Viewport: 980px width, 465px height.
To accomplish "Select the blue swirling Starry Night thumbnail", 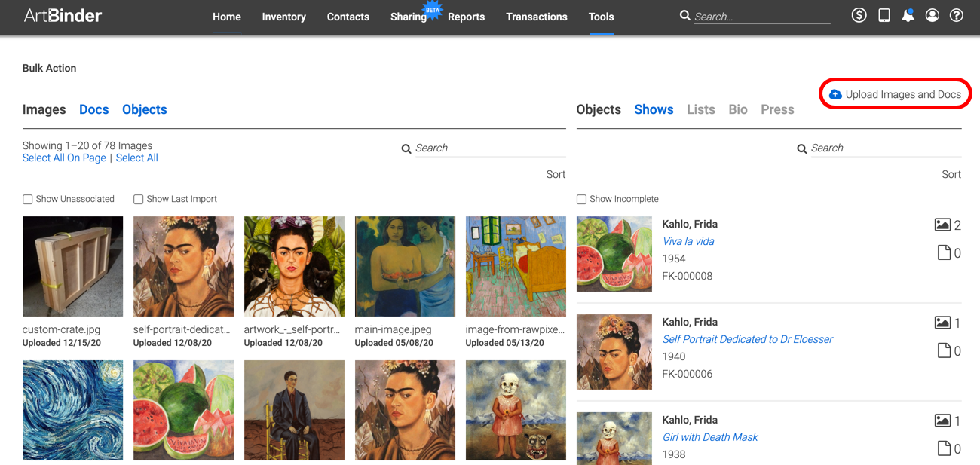I will pyautogui.click(x=73, y=410).
